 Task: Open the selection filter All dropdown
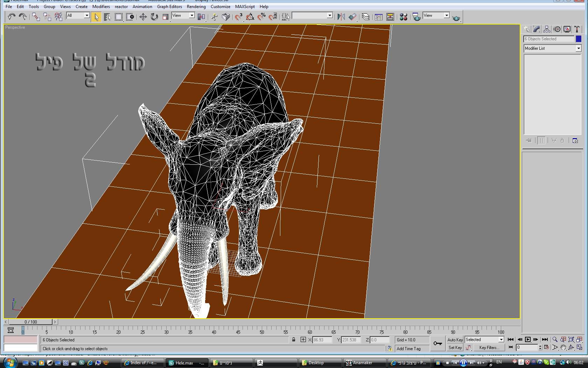86,15
